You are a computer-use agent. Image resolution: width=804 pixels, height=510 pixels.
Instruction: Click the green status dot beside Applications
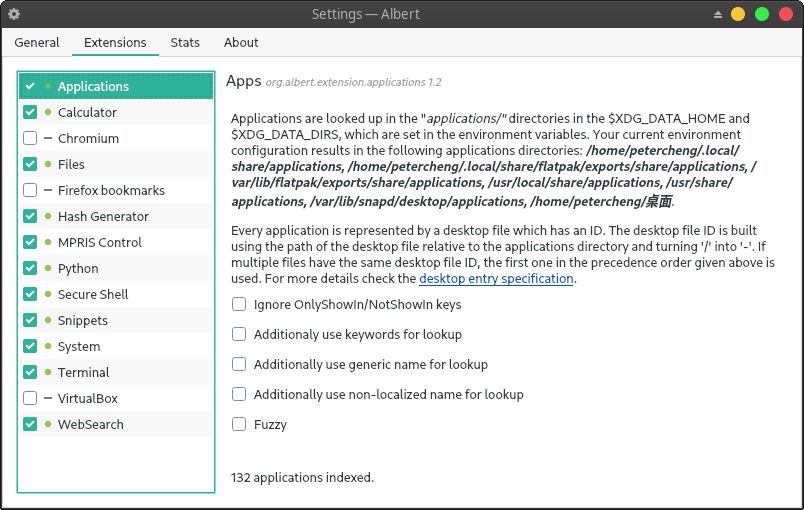[48, 86]
